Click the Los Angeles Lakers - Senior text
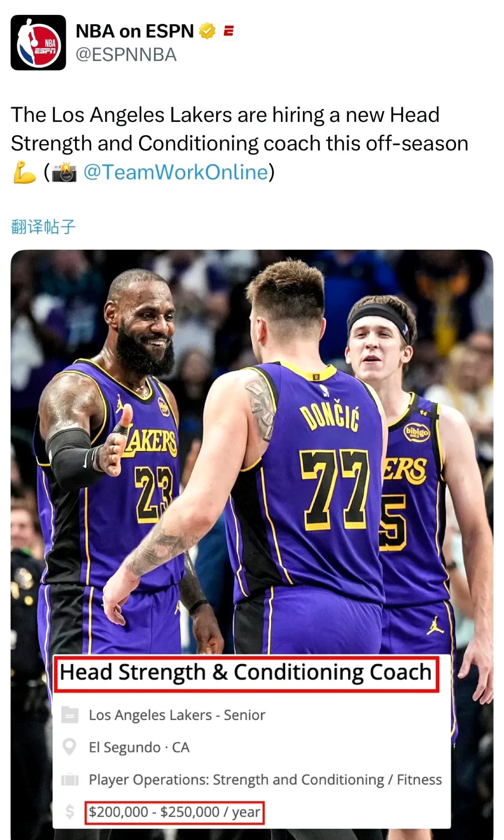 coord(177,715)
